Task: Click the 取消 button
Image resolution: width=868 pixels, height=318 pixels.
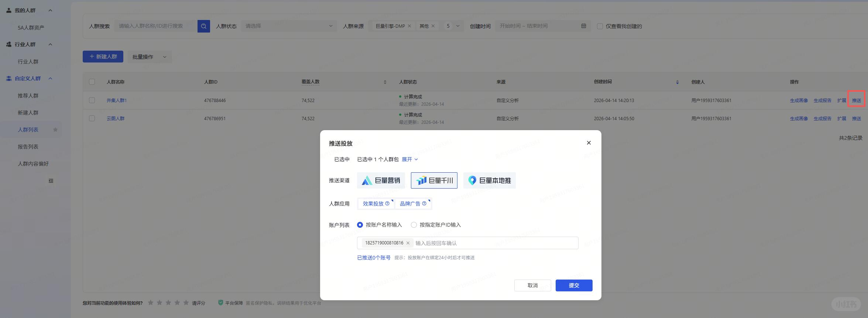Action: click(532, 285)
